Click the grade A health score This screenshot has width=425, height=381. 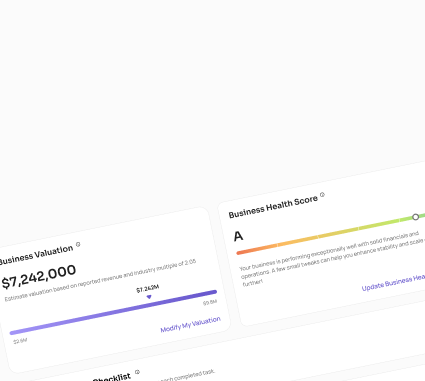(238, 236)
